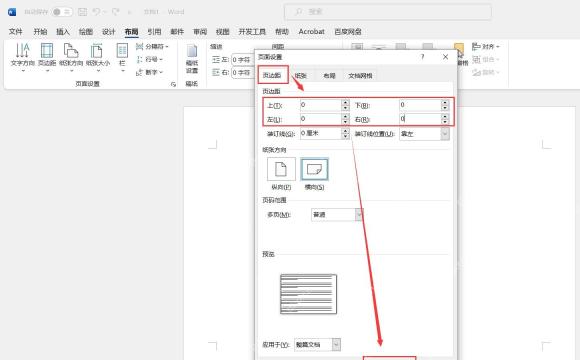Open the 断字 hyphenation dropdown
The width and height of the screenshot is (580, 360).
tap(149, 72)
